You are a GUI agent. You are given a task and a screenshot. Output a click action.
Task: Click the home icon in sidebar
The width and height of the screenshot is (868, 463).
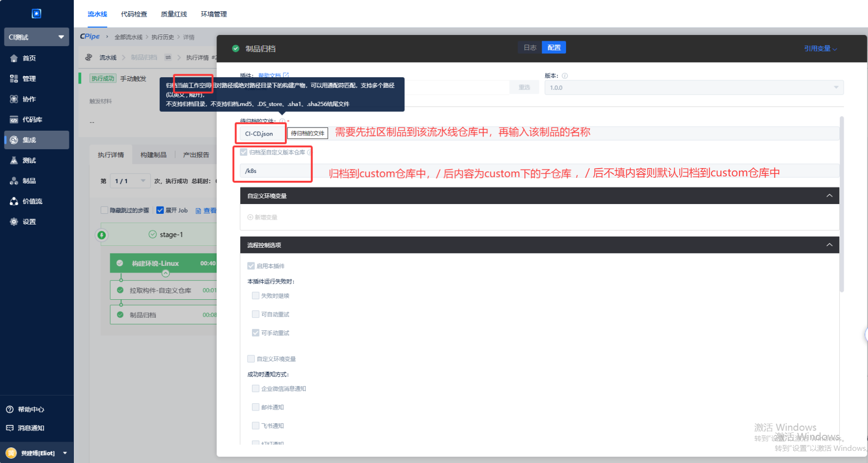(14, 58)
